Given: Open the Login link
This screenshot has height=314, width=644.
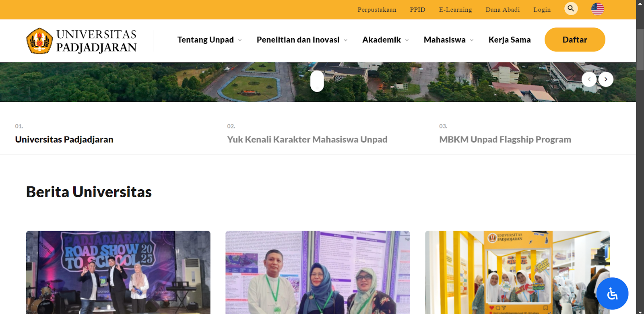Looking at the screenshot, I should tap(542, 10).
